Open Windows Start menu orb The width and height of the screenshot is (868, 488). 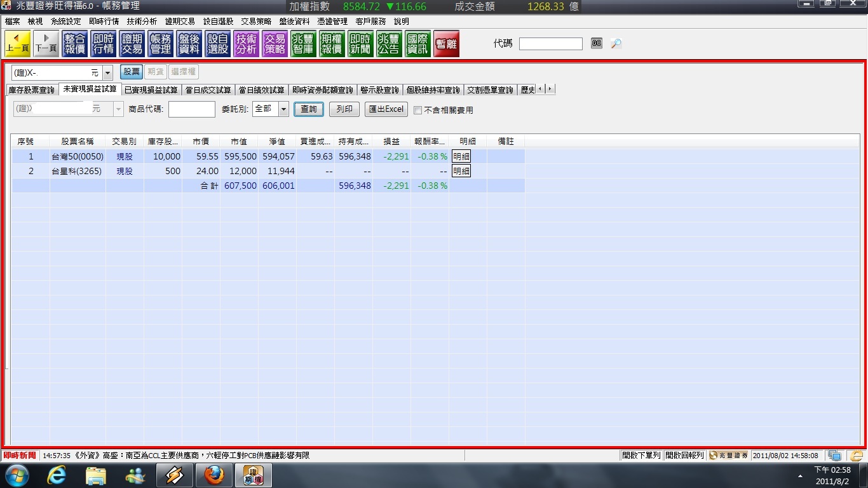click(17, 475)
